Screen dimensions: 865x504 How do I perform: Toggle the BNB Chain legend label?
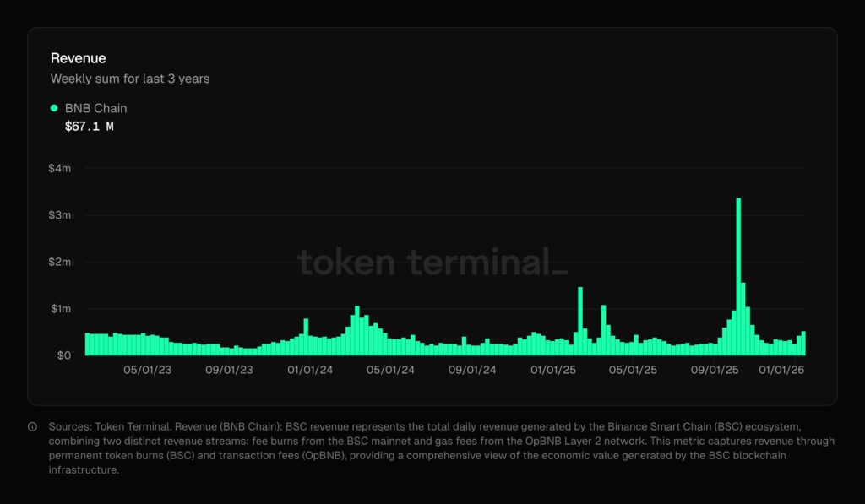pos(95,108)
